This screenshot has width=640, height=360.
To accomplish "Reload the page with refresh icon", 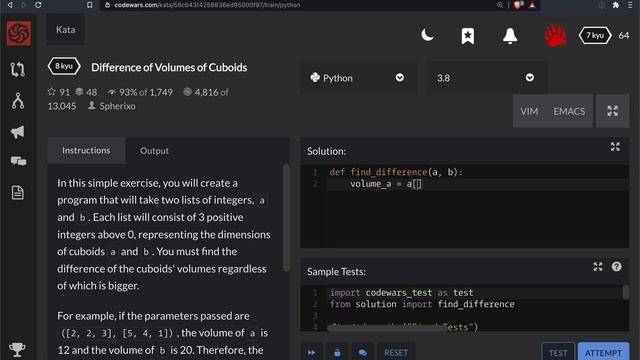I will (38, 5).
